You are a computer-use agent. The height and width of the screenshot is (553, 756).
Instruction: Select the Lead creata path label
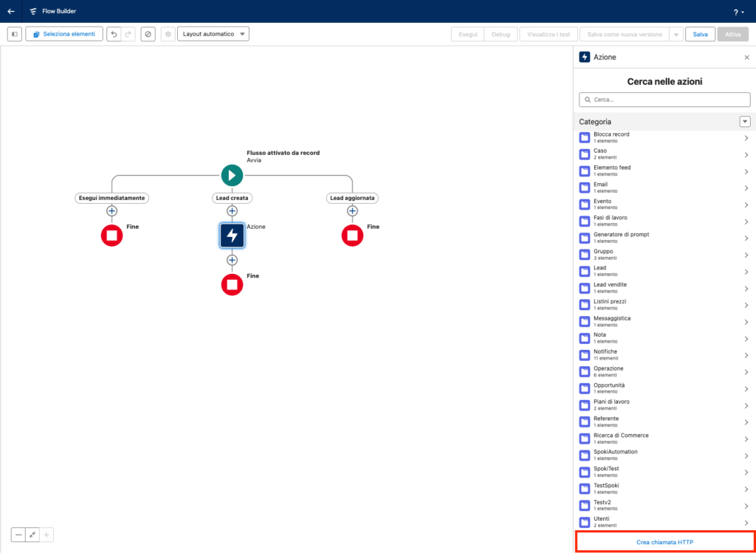[x=232, y=198]
